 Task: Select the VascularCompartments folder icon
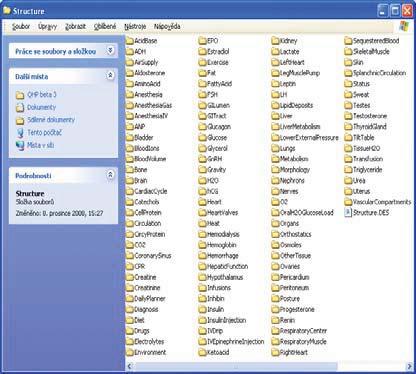pos(348,202)
